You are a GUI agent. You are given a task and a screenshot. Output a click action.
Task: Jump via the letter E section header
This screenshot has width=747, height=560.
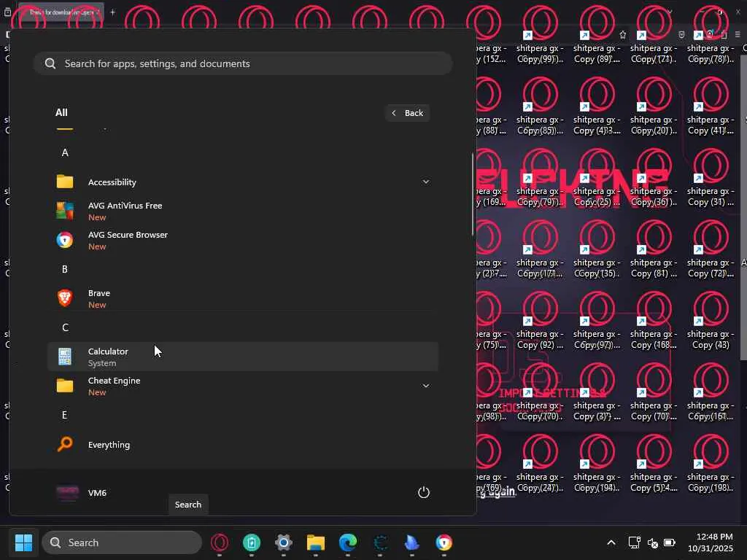point(65,415)
